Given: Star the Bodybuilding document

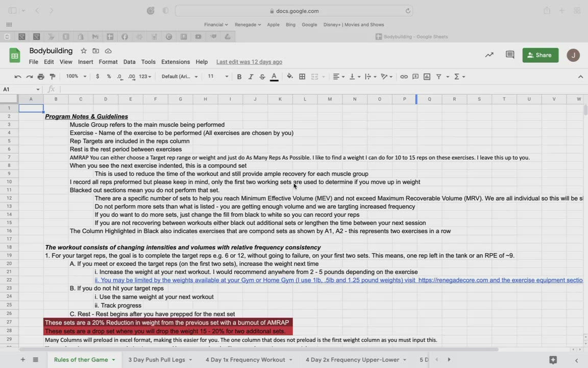Looking at the screenshot, I should [84, 51].
